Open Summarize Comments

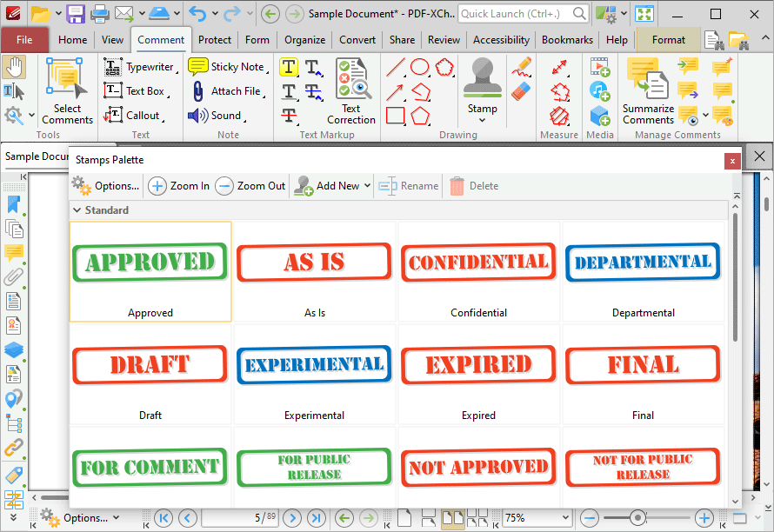[648, 91]
